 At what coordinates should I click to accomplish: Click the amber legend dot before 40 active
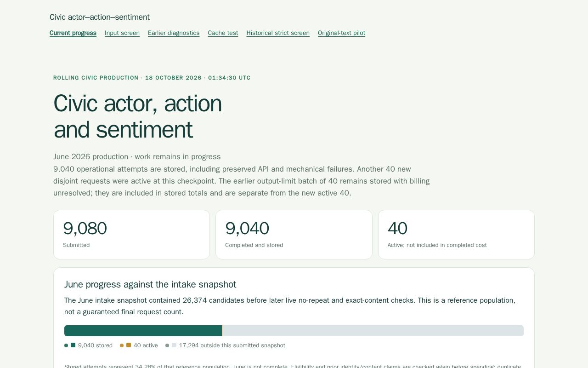(122, 345)
